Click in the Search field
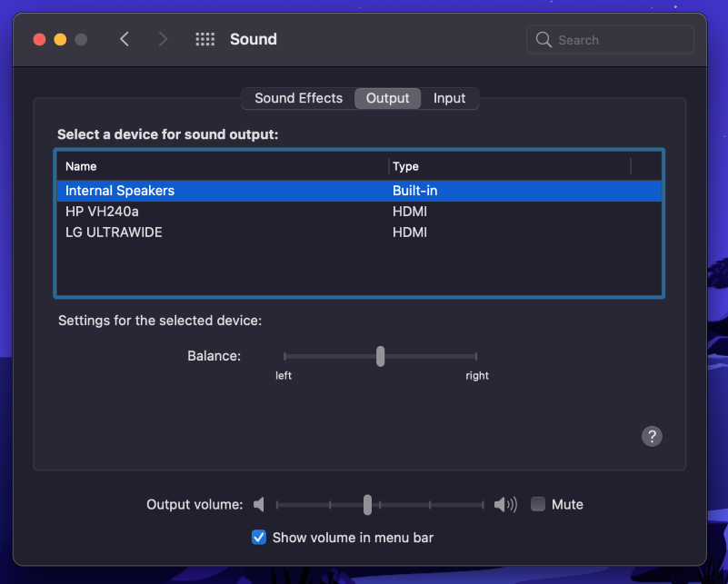The height and width of the screenshot is (584, 728). click(x=618, y=40)
